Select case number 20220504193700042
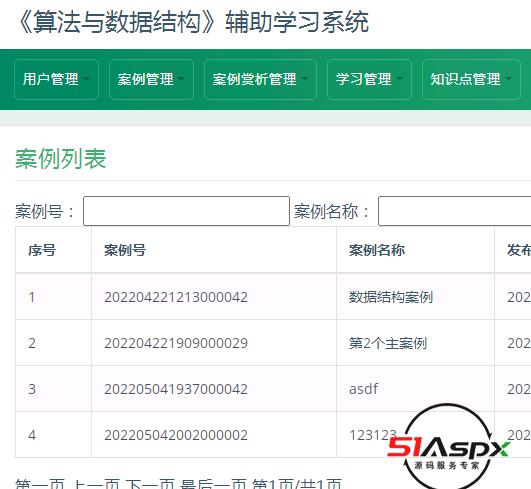This screenshot has height=489, width=531. click(176, 389)
